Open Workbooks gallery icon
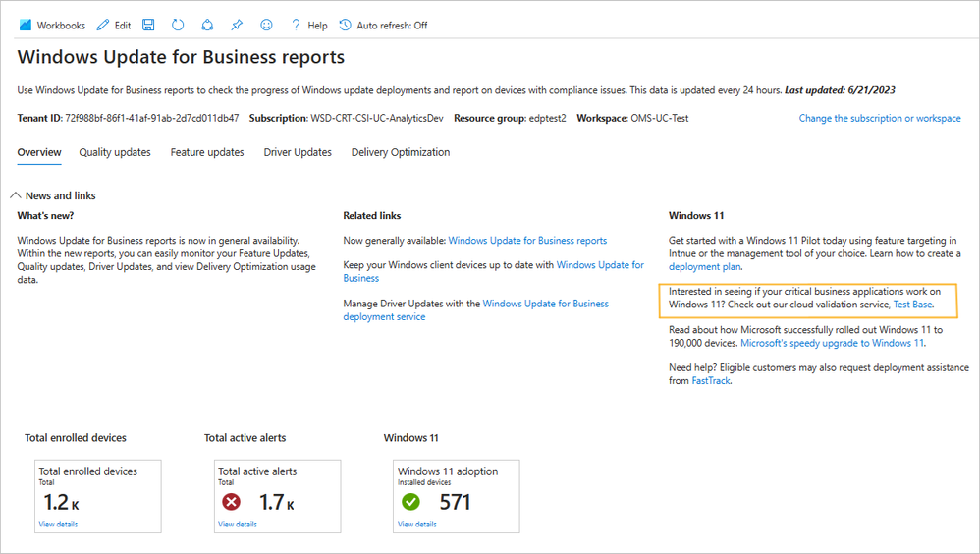 [26, 26]
